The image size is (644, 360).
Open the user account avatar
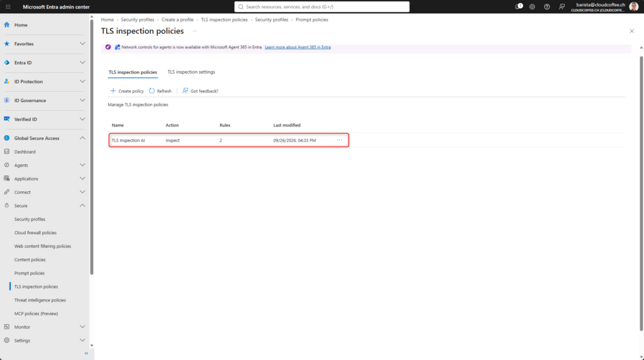pyautogui.click(x=633, y=6)
